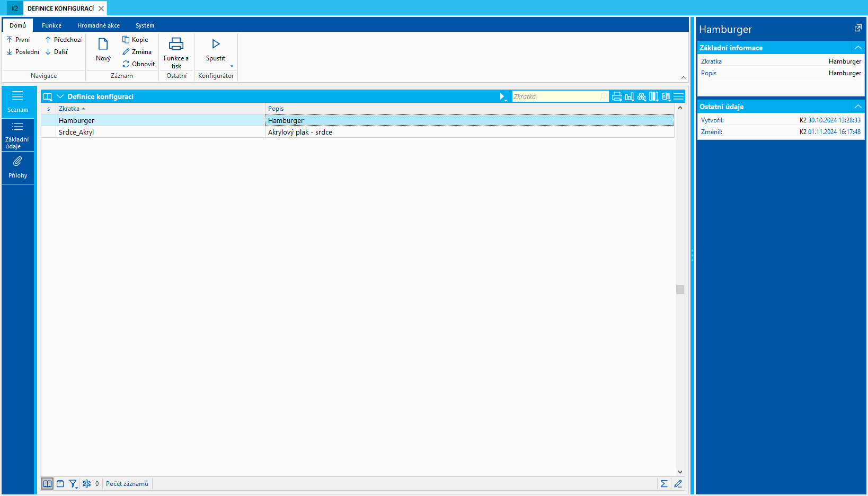The width and height of the screenshot is (868, 496).
Task: Open the Excel export icon
Action: 666,96
